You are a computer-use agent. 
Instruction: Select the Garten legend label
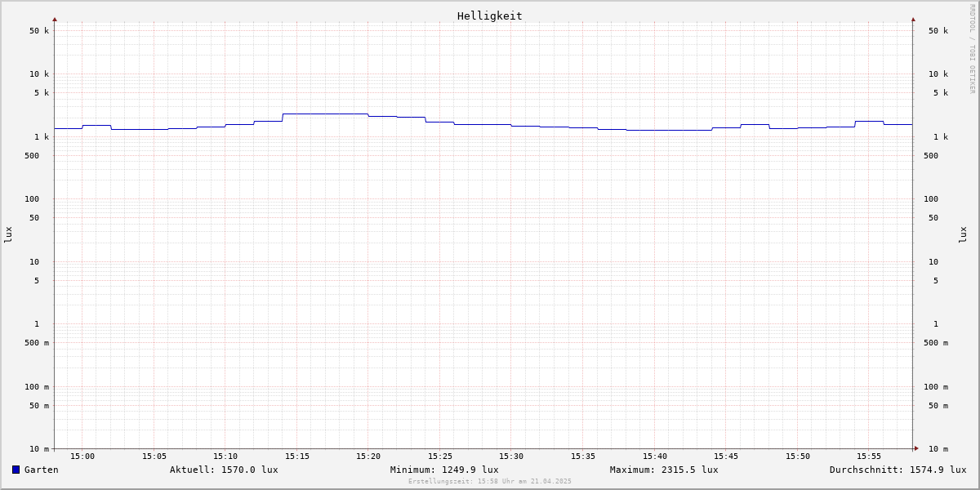(x=42, y=470)
